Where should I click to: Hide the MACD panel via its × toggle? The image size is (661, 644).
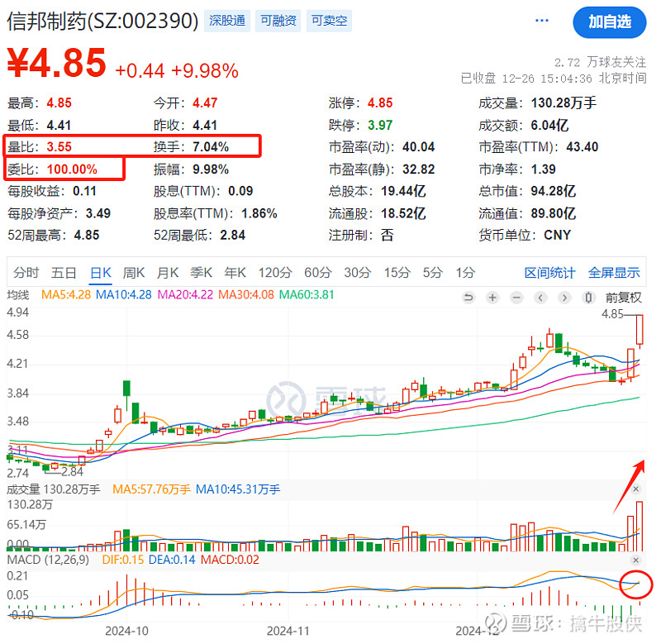tap(636, 560)
